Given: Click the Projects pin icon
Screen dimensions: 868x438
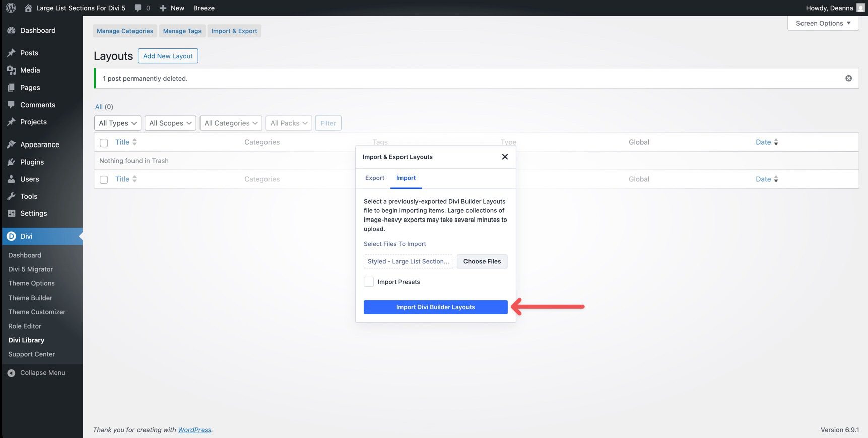Looking at the screenshot, I should pos(11,122).
